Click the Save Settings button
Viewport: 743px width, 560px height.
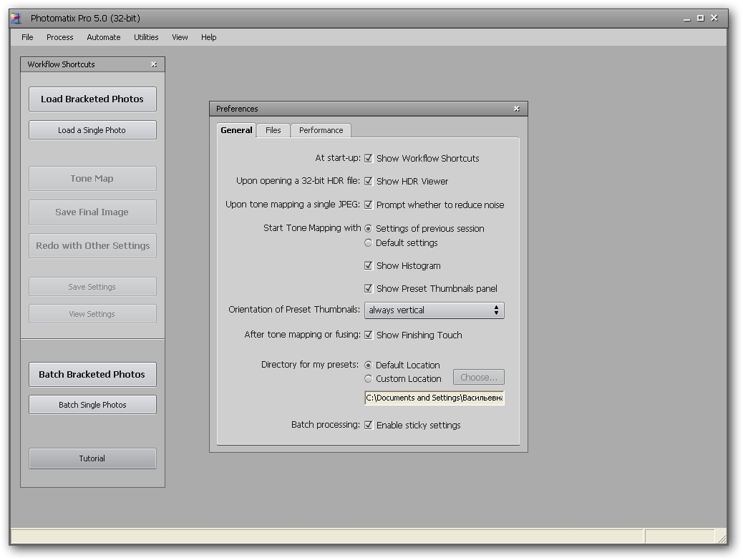pyautogui.click(x=92, y=287)
